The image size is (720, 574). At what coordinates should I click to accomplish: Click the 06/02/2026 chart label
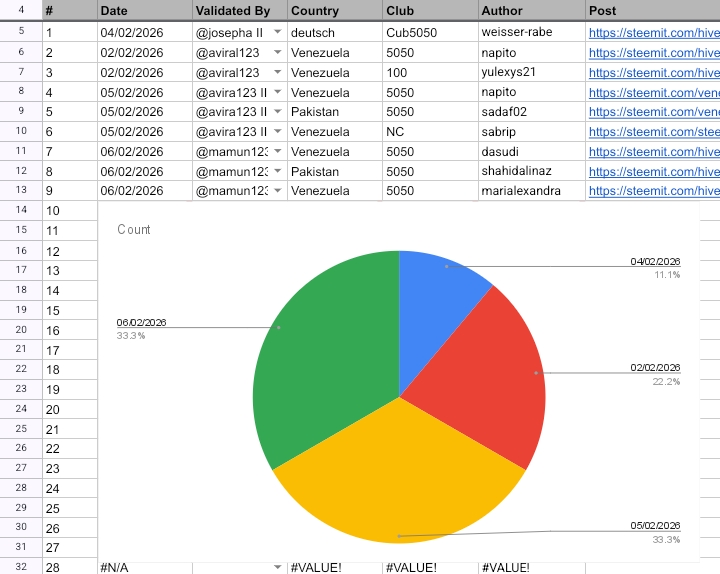pos(141,322)
